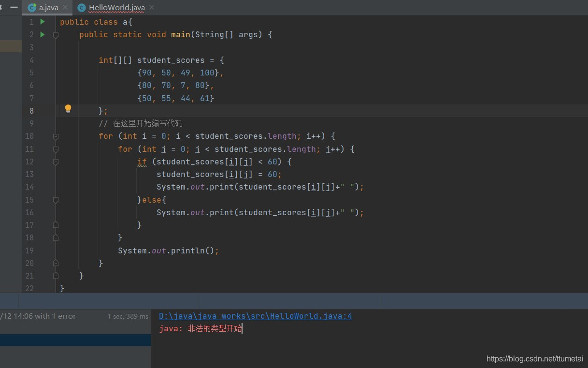The height and width of the screenshot is (368, 588).
Task: Run class a from line 1 gutter arrow
Action: (x=43, y=22)
